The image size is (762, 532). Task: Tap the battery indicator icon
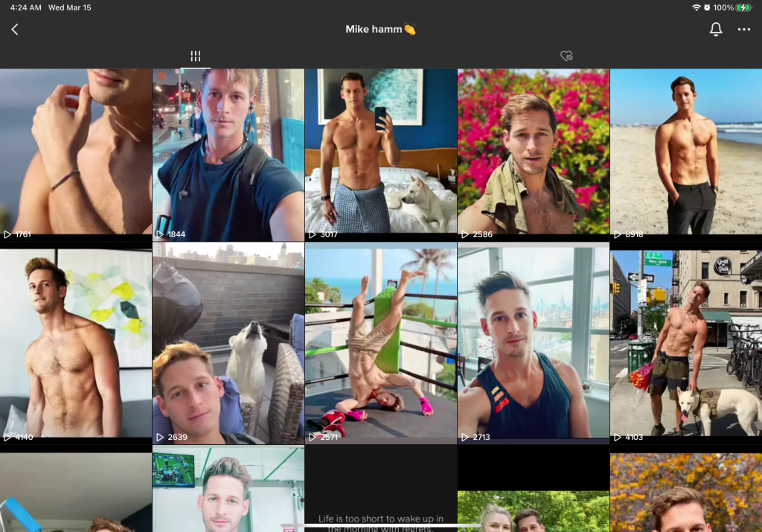click(743, 7)
